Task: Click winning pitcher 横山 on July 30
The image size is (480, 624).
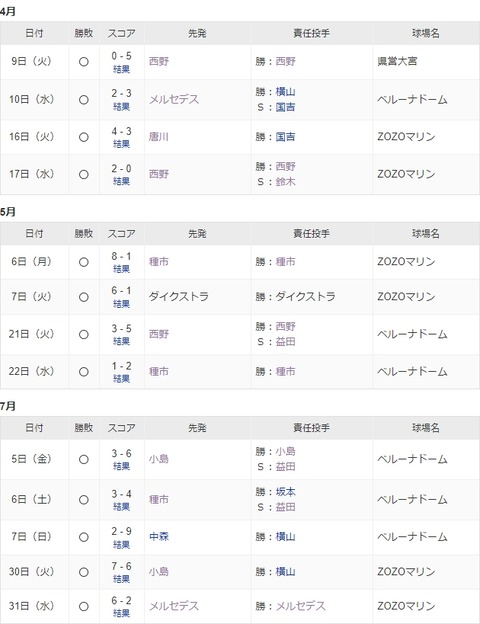Action: coord(285,572)
